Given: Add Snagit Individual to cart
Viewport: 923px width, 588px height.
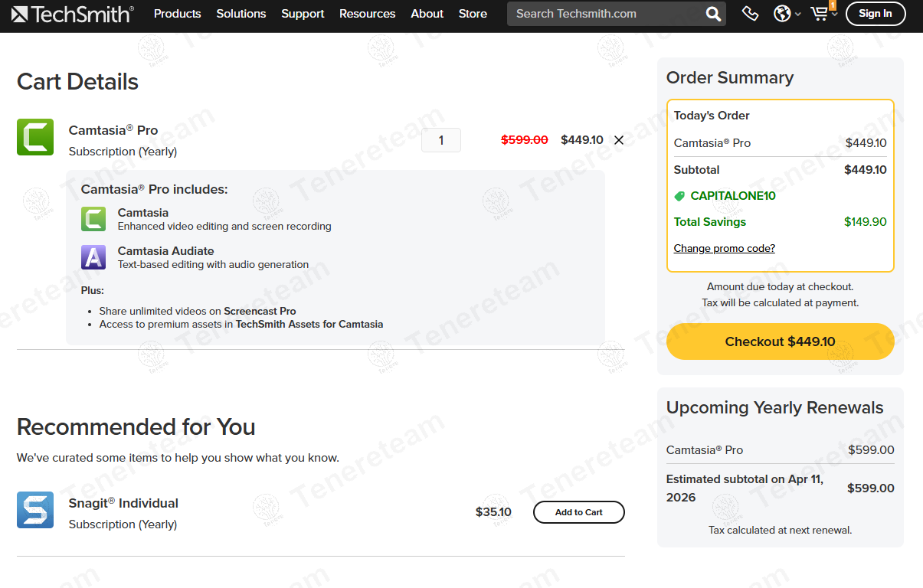Looking at the screenshot, I should pyautogui.click(x=579, y=512).
